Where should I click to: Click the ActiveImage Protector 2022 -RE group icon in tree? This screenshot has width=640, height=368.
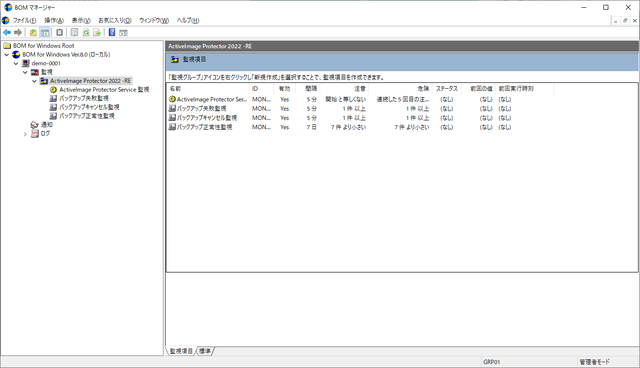coord(44,81)
